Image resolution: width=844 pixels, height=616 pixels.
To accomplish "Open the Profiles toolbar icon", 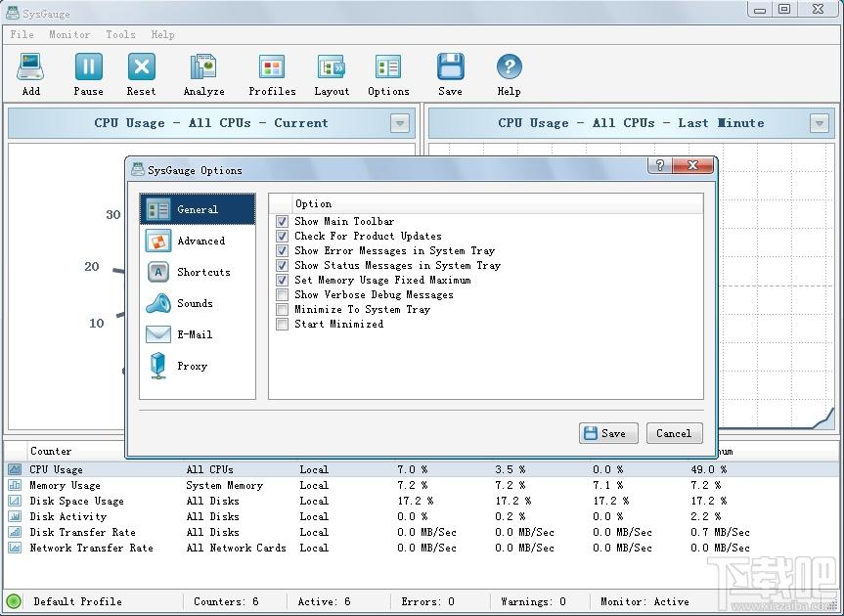I will (x=272, y=67).
